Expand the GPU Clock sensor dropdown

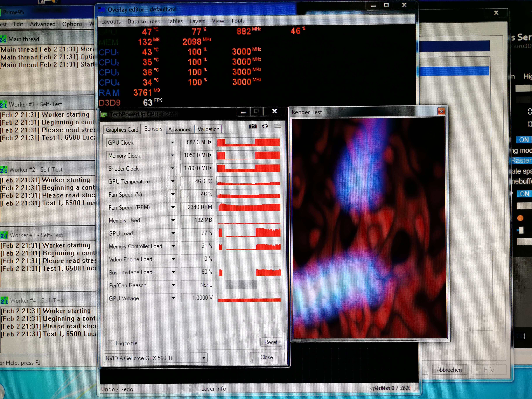(172, 143)
